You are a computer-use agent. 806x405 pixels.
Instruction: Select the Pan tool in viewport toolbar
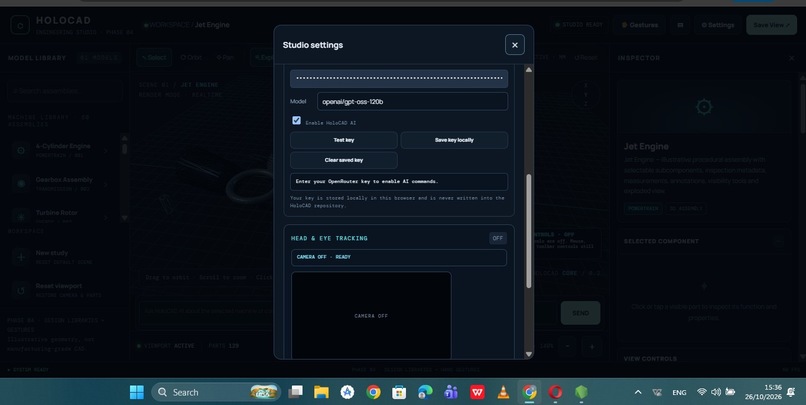pyautogui.click(x=225, y=57)
